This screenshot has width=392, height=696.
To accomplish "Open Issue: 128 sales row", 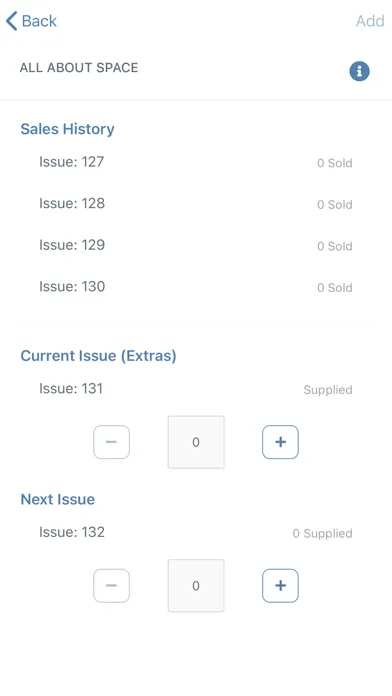I will tap(196, 204).
